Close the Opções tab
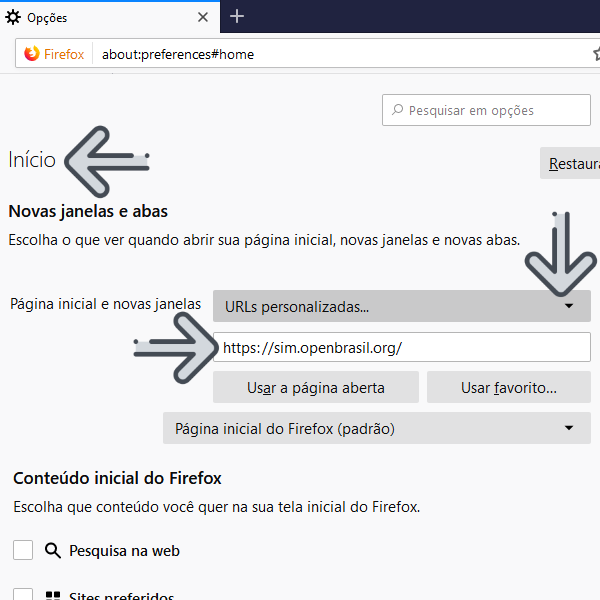 203,17
